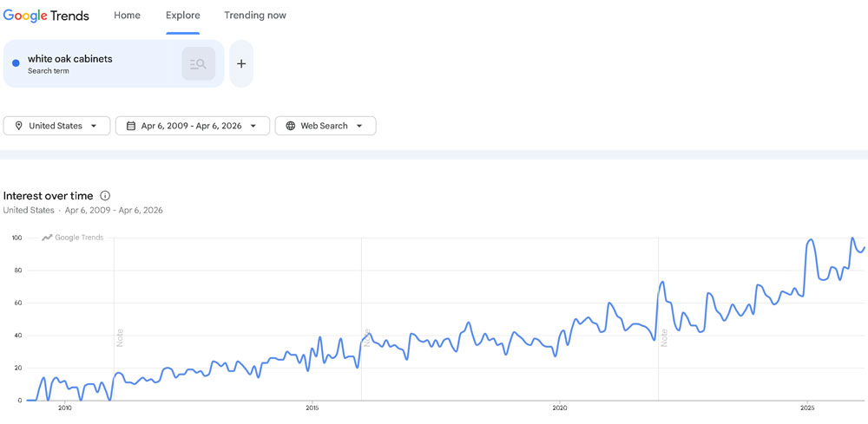
Task: Click the calendar icon in date filter
Action: [131, 126]
